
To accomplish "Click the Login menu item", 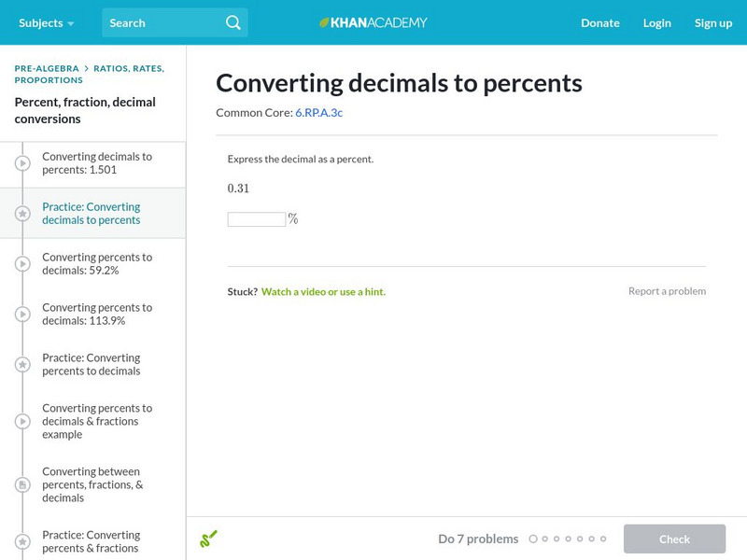I will coord(657,22).
